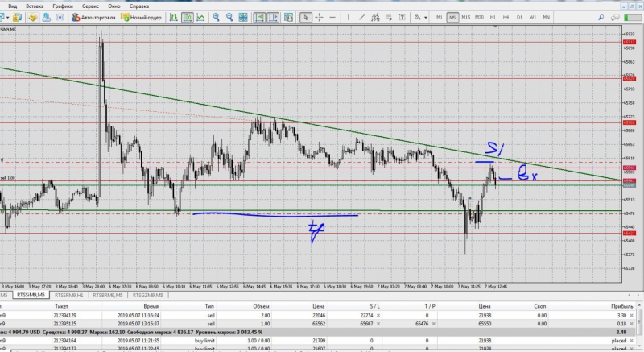Click the connection status indicator bar
Image resolution: width=644 pixels, height=352 pixels.
click(x=633, y=17)
